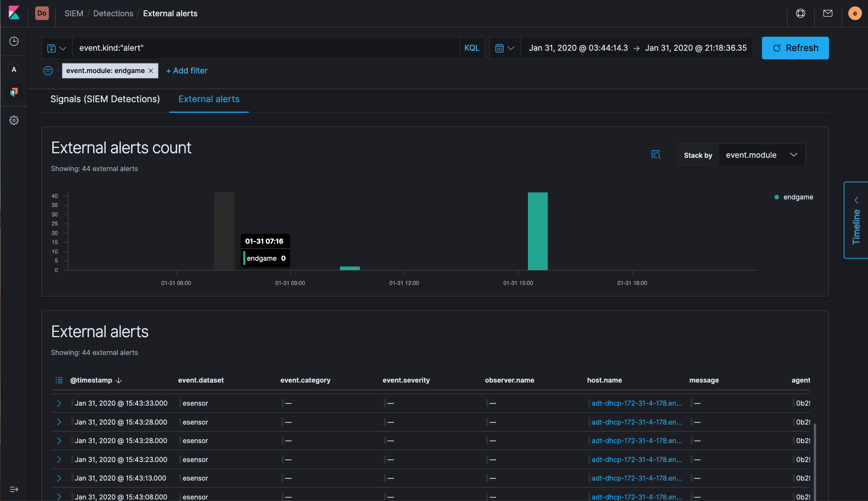The image size is (868, 501).
Task: Open the help lifering icon
Action: pos(801,13)
